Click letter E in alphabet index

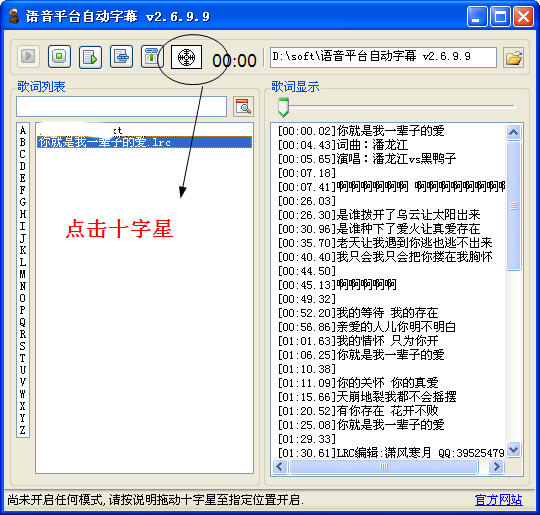point(23,178)
